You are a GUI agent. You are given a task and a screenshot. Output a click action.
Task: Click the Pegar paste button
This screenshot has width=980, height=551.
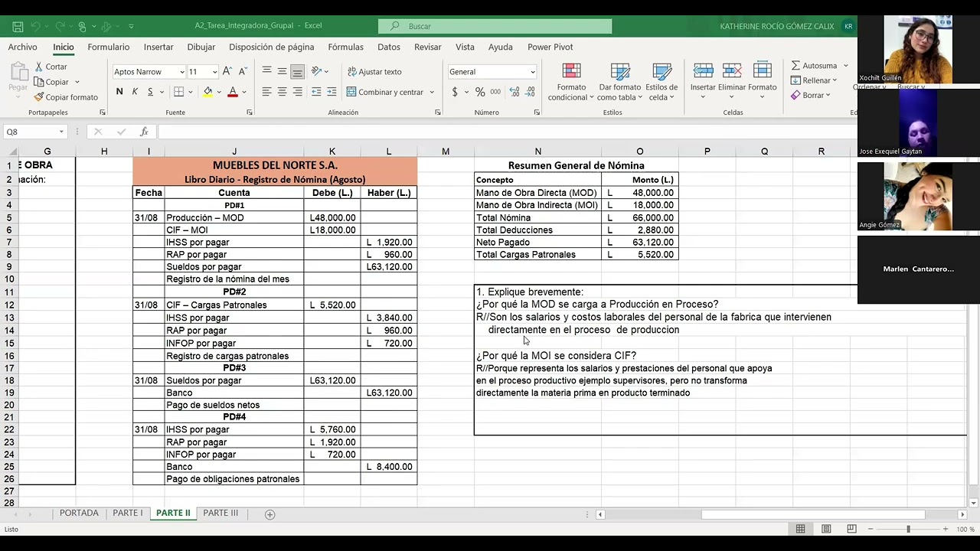pyautogui.click(x=18, y=78)
